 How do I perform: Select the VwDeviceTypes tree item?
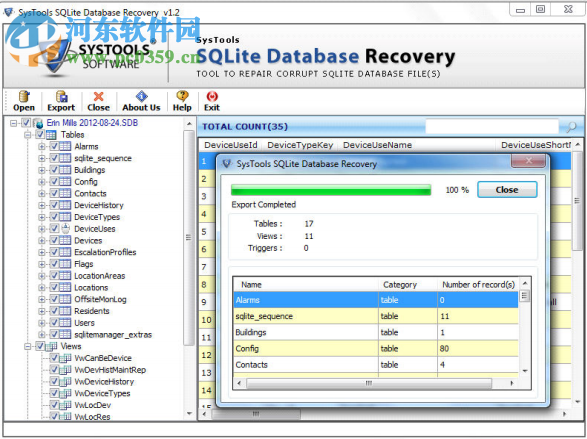[x=102, y=393]
